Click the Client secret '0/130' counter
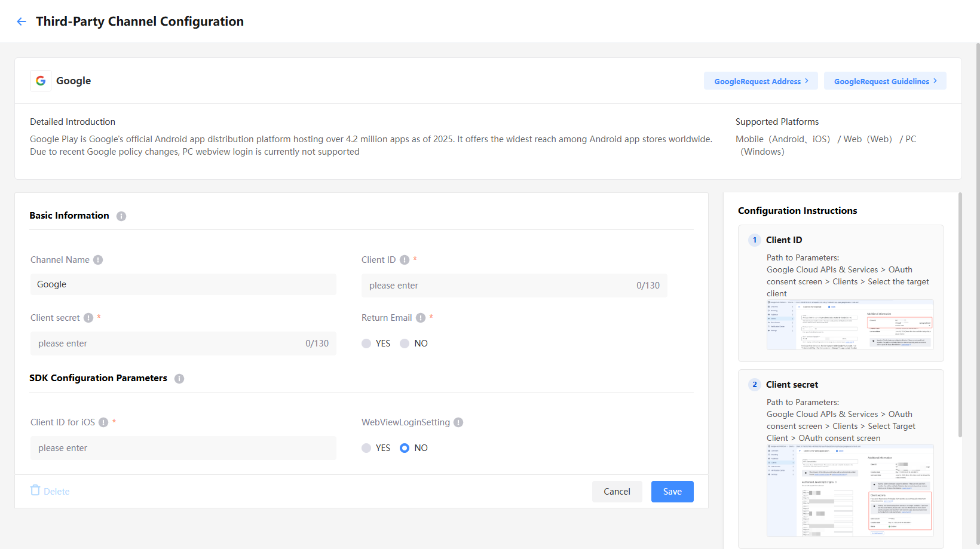Image resolution: width=980 pixels, height=549 pixels. (x=317, y=343)
